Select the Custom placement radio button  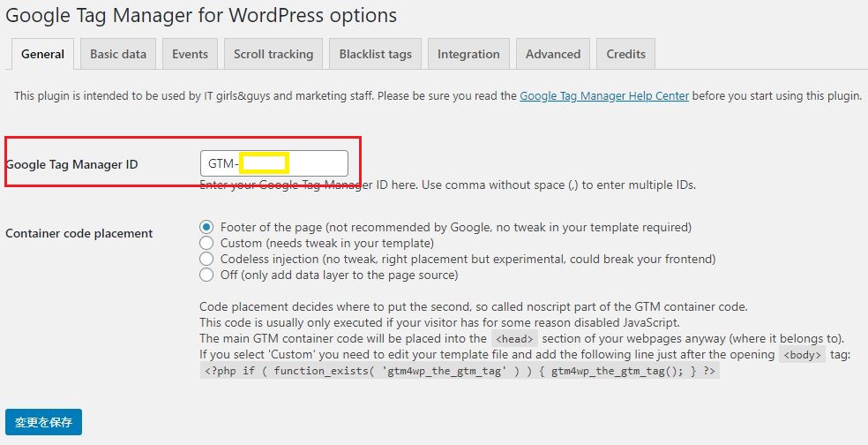[206, 243]
